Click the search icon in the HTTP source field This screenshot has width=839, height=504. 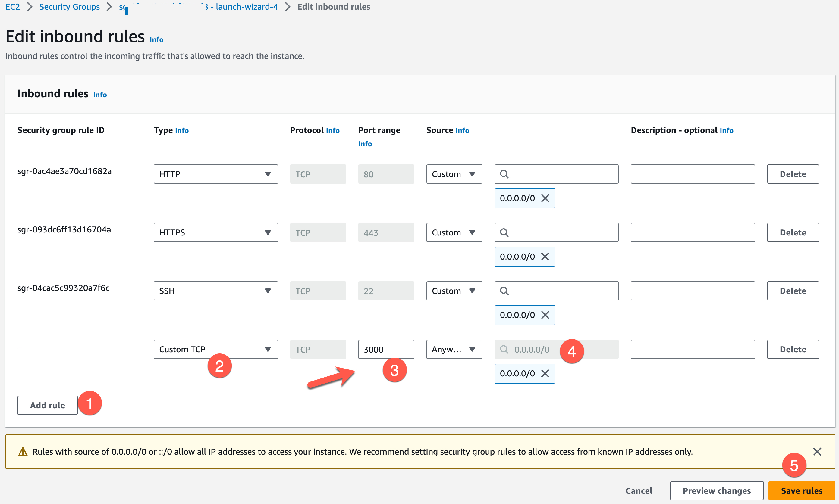(x=504, y=174)
